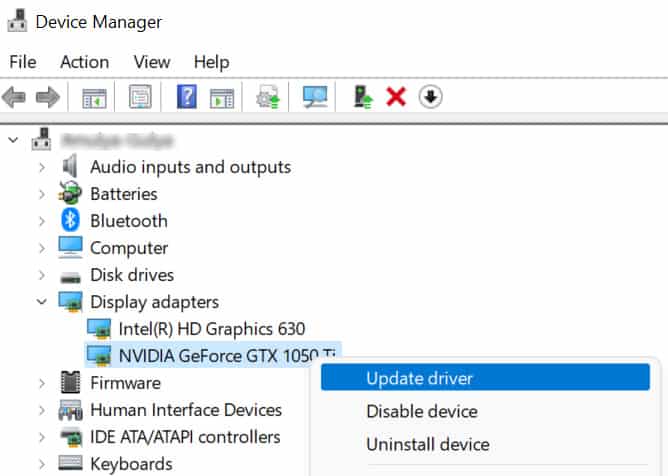Click the black down-arrow Disable device icon
Viewport: 668px width, 476px height.
click(x=430, y=97)
